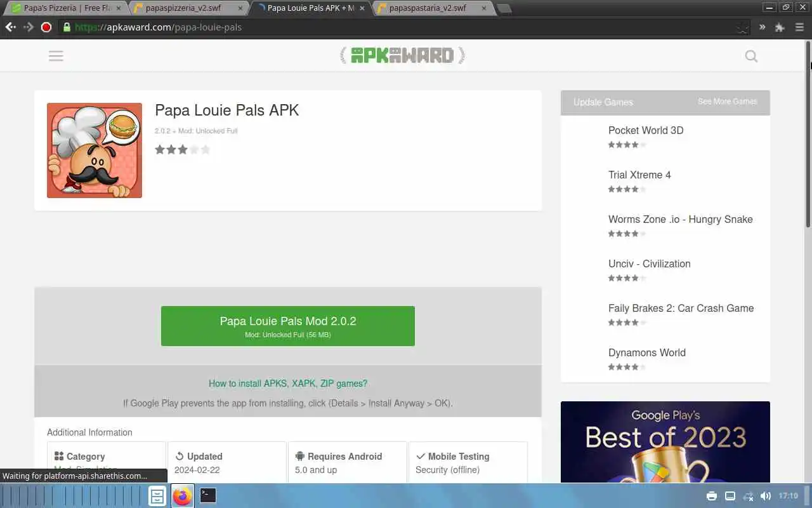Click the Category grid icon

point(59,456)
